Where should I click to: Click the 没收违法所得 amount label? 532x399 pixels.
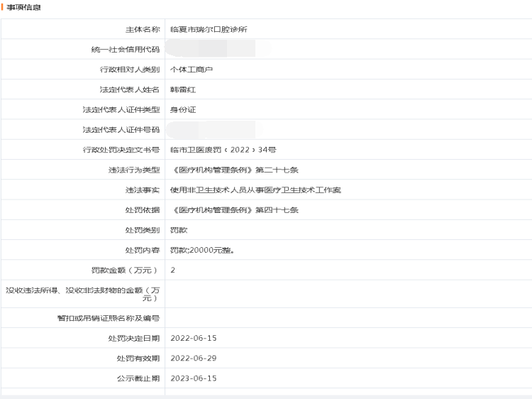[82, 294]
